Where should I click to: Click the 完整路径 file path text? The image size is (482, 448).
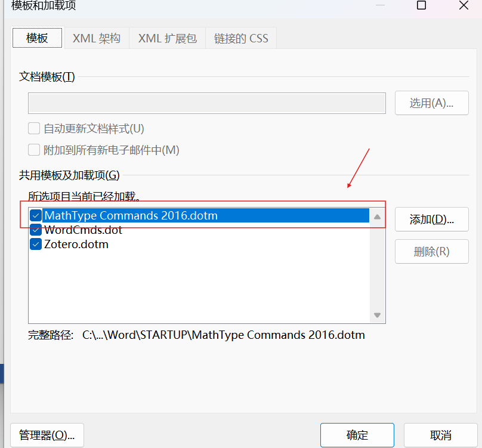coord(224,335)
